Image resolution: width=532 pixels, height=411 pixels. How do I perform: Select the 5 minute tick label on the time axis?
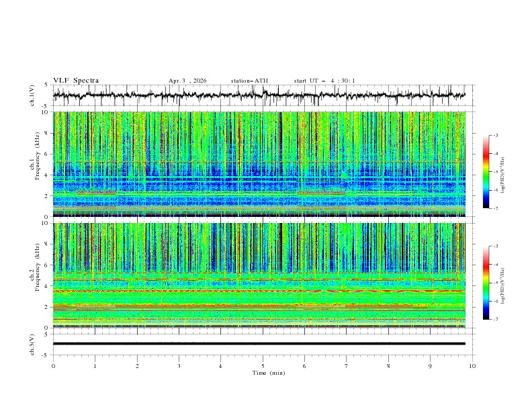pos(263,365)
